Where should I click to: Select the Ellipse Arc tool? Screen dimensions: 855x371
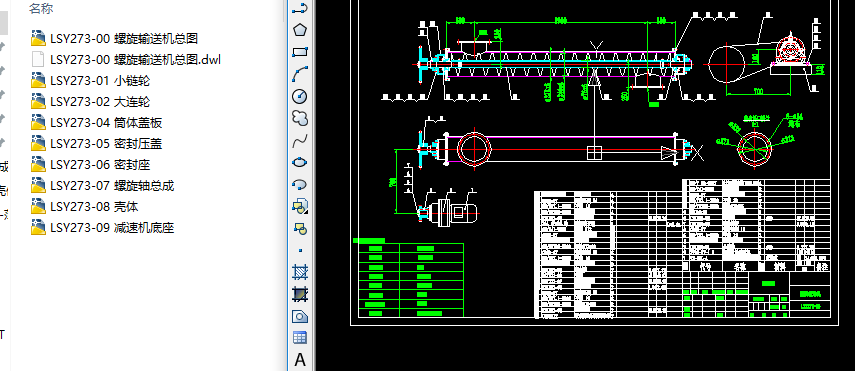click(x=300, y=184)
